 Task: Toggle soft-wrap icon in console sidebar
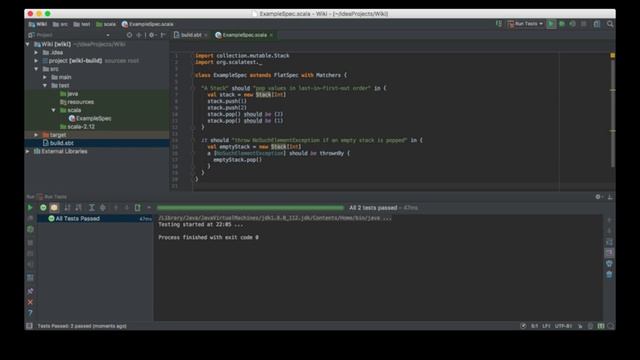pyautogui.click(x=609, y=242)
